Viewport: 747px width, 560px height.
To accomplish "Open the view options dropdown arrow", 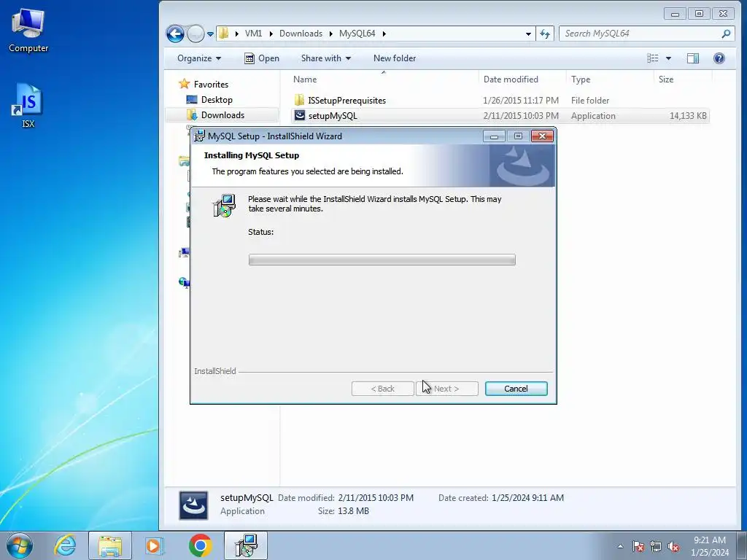I will click(x=668, y=58).
